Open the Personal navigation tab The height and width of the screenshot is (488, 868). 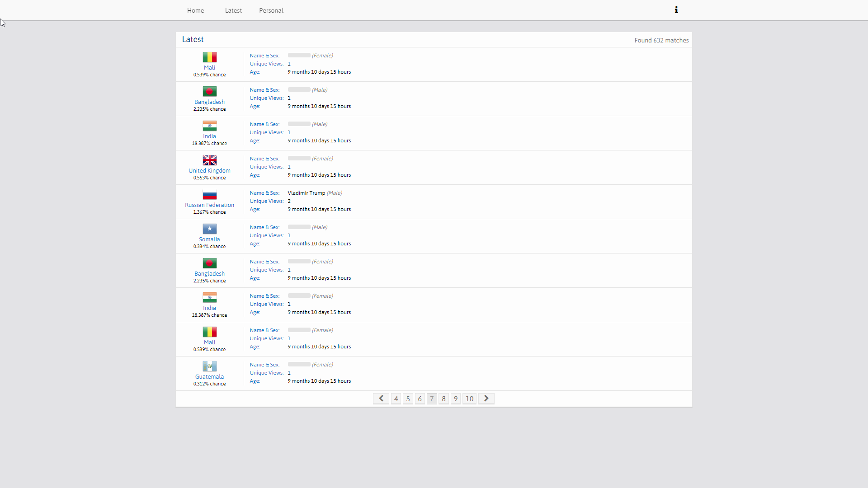click(x=271, y=10)
